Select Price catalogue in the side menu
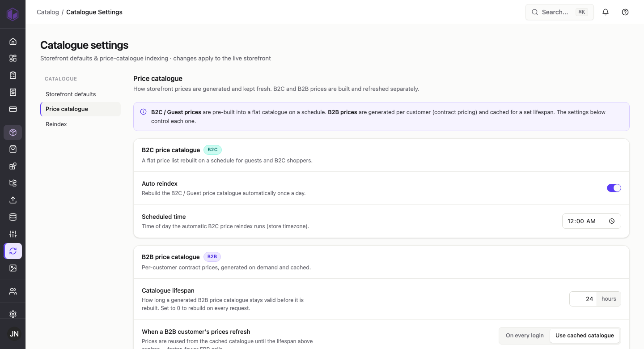The image size is (644, 349). click(80, 109)
